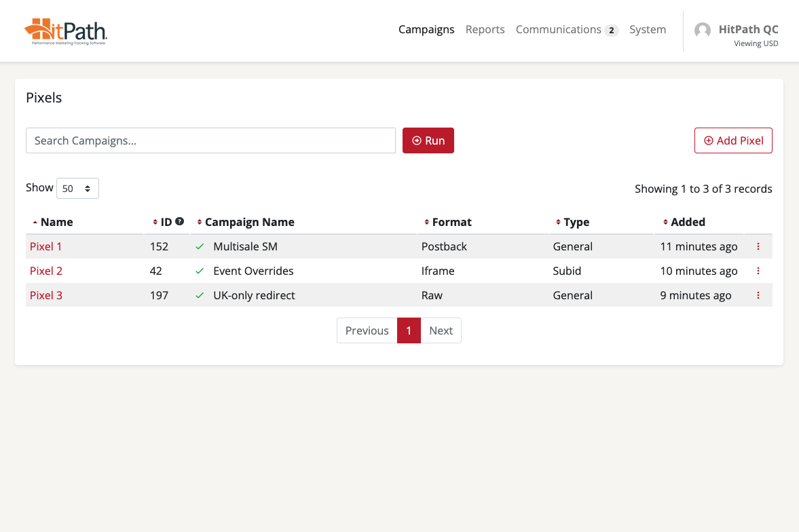Click the green checkmark beside UK-only redirect
The image size is (799, 532).
[x=200, y=295]
